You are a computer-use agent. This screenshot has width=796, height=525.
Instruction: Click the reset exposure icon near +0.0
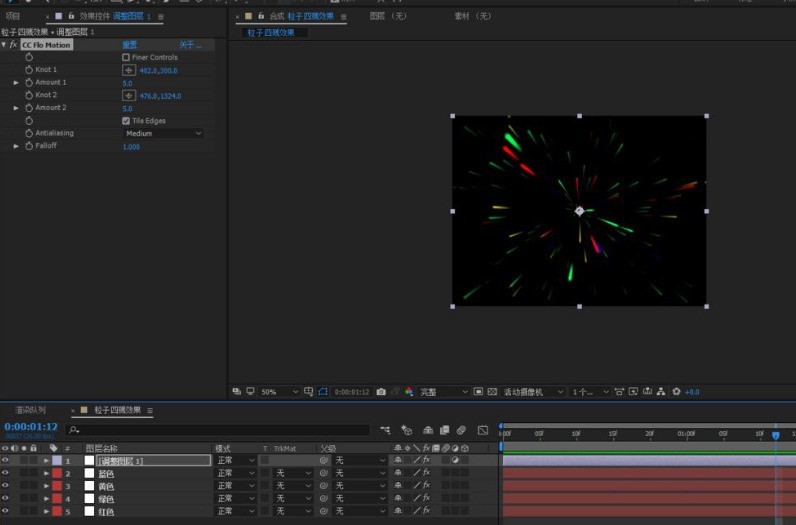click(x=676, y=391)
